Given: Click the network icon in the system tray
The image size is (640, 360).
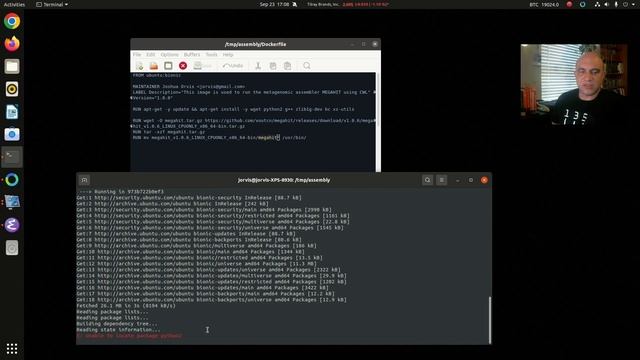Looking at the screenshot, I should point(597,4).
